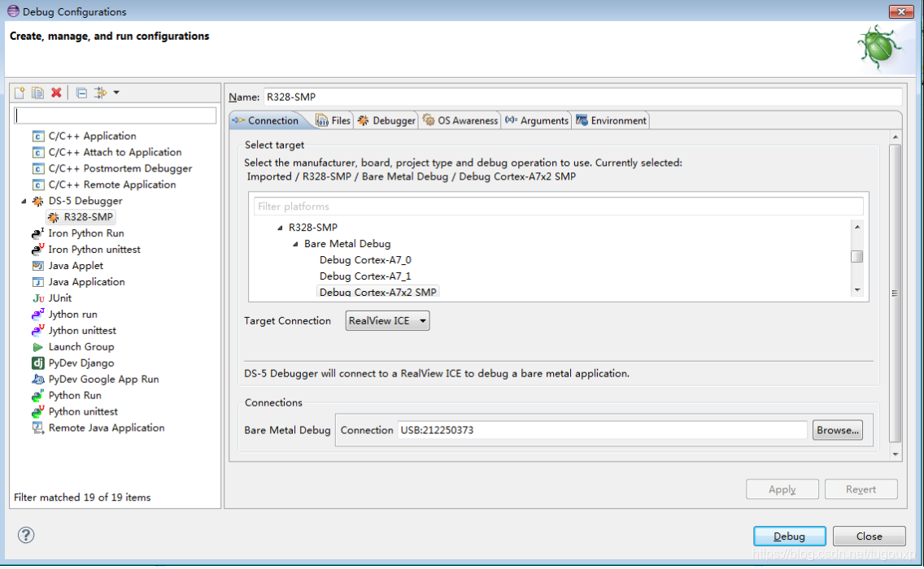Collapse the R328-SMP platform node
924x569 pixels.
point(280,228)
